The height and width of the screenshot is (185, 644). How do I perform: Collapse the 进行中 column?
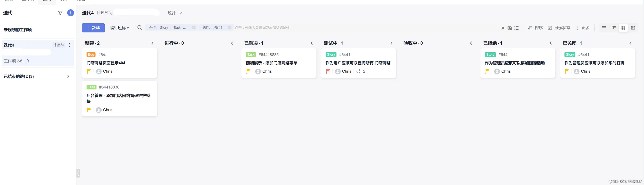coord(232,43)
